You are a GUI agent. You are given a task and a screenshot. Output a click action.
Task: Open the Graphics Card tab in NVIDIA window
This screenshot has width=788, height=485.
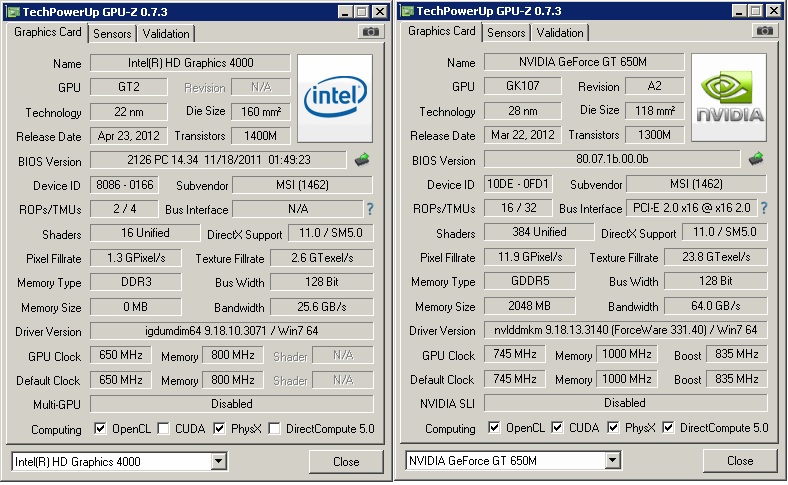pyautogui.click(x=442, y=31)
